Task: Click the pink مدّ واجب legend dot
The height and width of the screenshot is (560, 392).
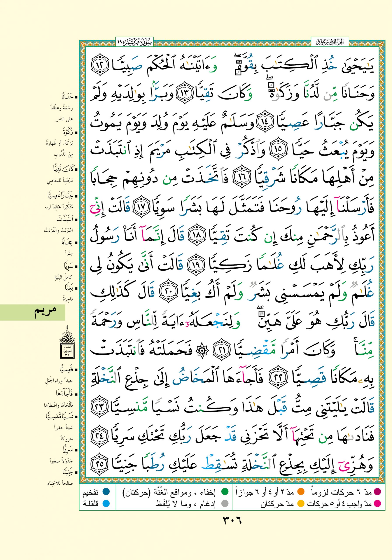Action: click(378, 503)
